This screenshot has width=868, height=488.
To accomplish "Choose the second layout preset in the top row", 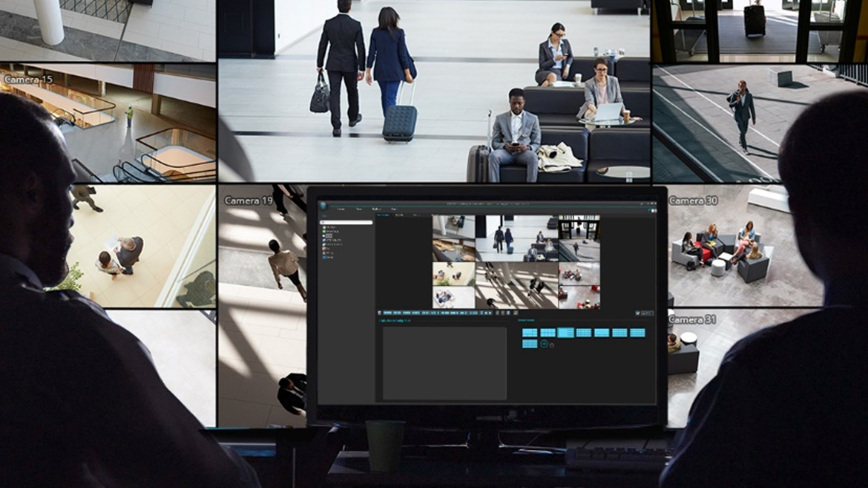I will pos(548,333).
